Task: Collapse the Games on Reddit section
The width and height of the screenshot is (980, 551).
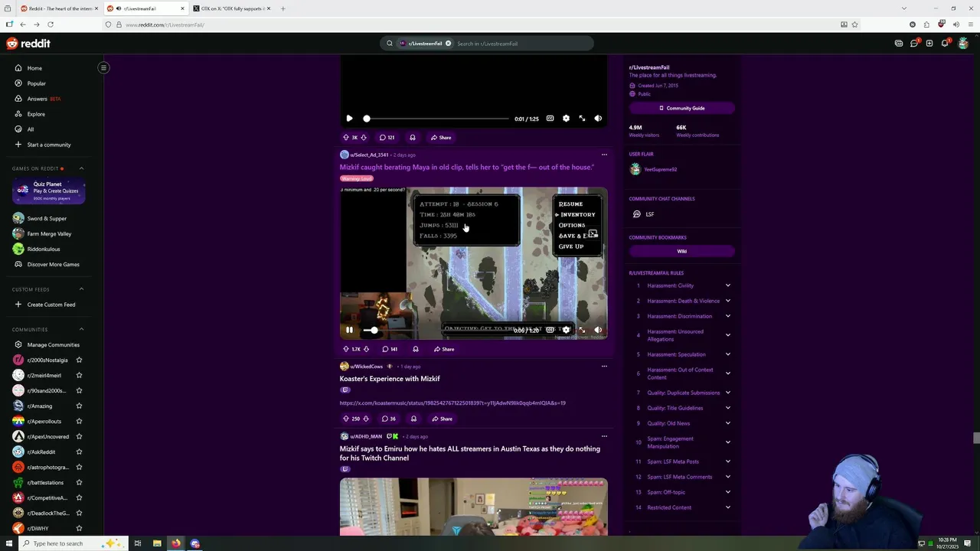Action: [x=81, y=168]
